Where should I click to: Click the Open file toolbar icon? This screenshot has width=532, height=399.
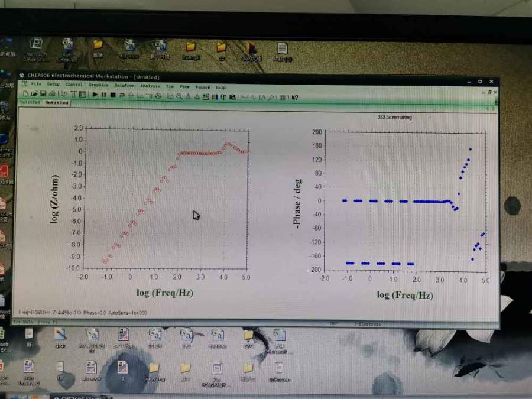point(34,93)
